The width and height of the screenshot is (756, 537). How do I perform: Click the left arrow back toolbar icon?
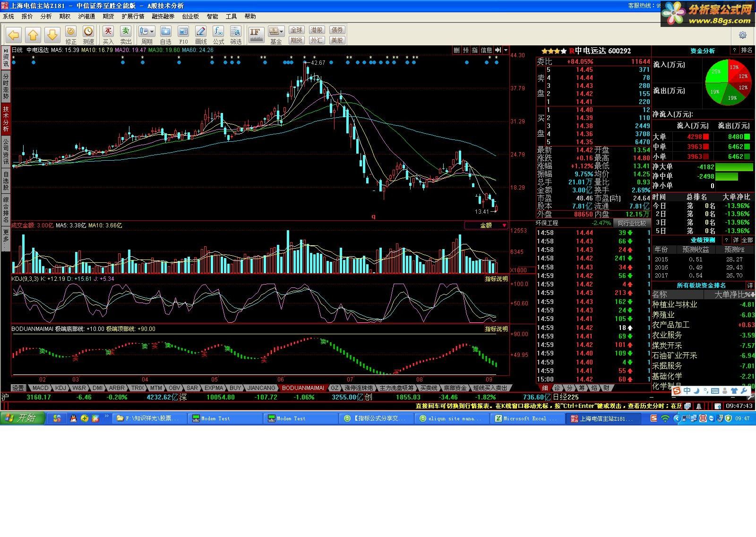14,35
